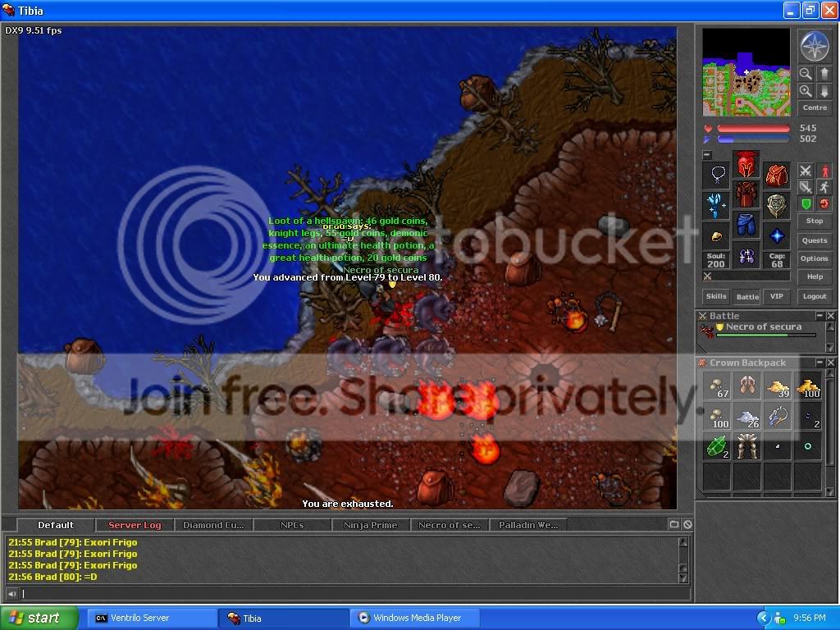Select the teal ring item in backpack
The height and width of the screenshot is (630, 840).
pos(808,447)
